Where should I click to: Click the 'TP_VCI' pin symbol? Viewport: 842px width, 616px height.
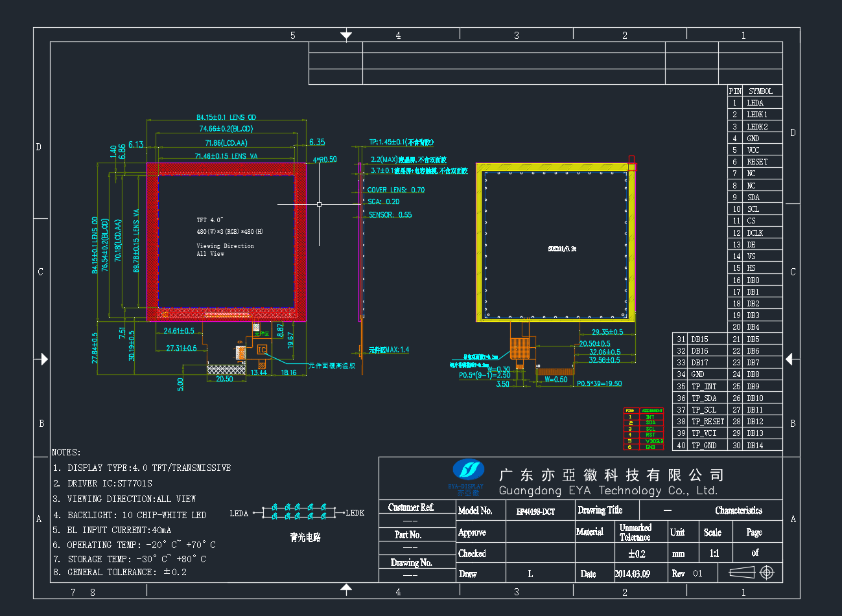tap(704, 433)
